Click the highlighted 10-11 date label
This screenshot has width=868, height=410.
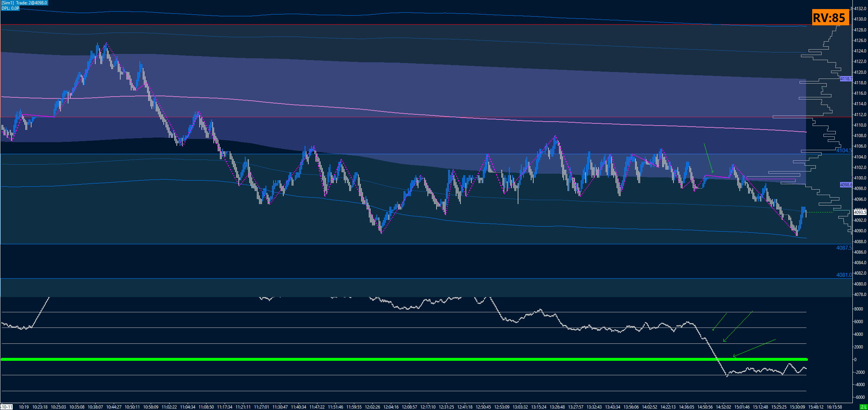coord(7,407)
